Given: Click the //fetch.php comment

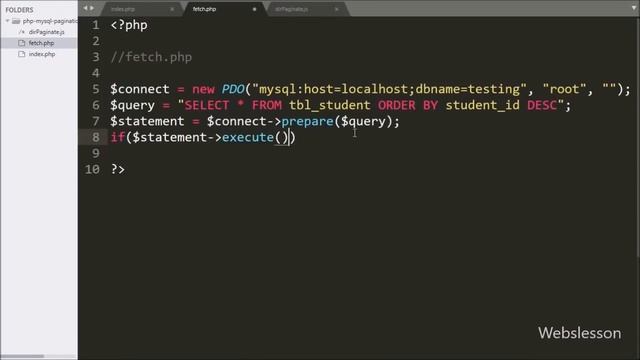Looking at the screenshot, I should click(151, 57).
